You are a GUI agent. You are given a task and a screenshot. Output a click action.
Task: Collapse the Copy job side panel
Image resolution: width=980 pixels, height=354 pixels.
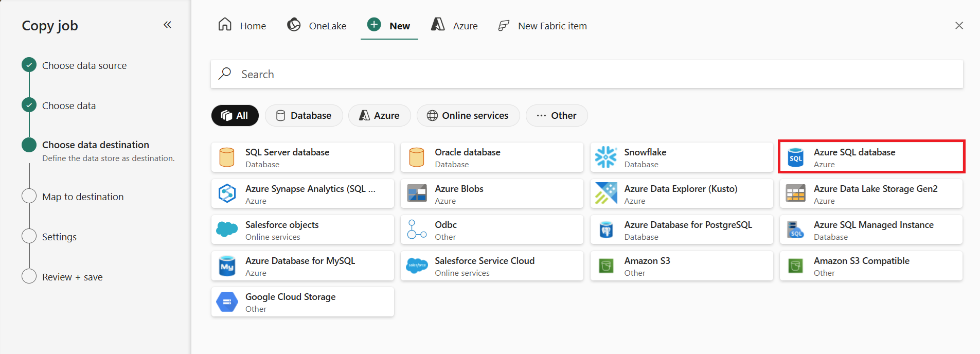click(167, 25)
